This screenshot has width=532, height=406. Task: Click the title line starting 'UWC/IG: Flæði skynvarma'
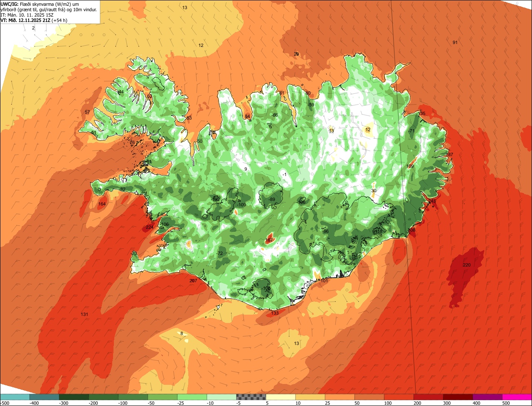coord(40,4)
